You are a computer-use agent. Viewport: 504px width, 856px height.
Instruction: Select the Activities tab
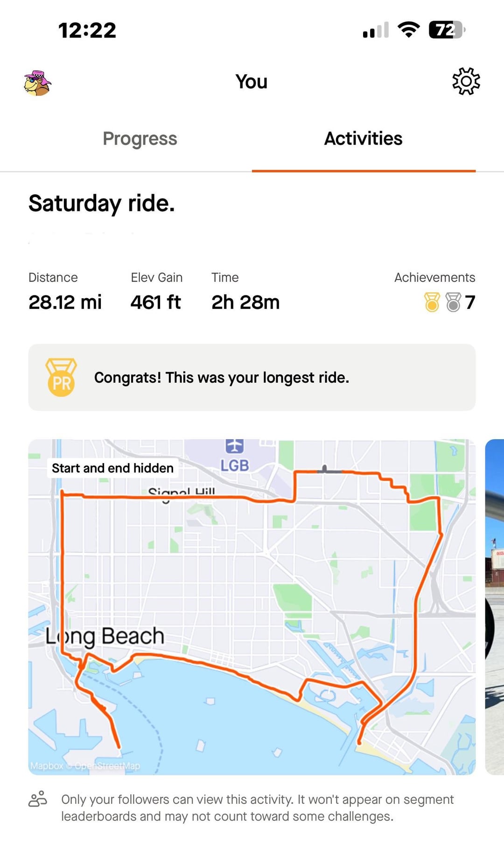tap(364, 139)
